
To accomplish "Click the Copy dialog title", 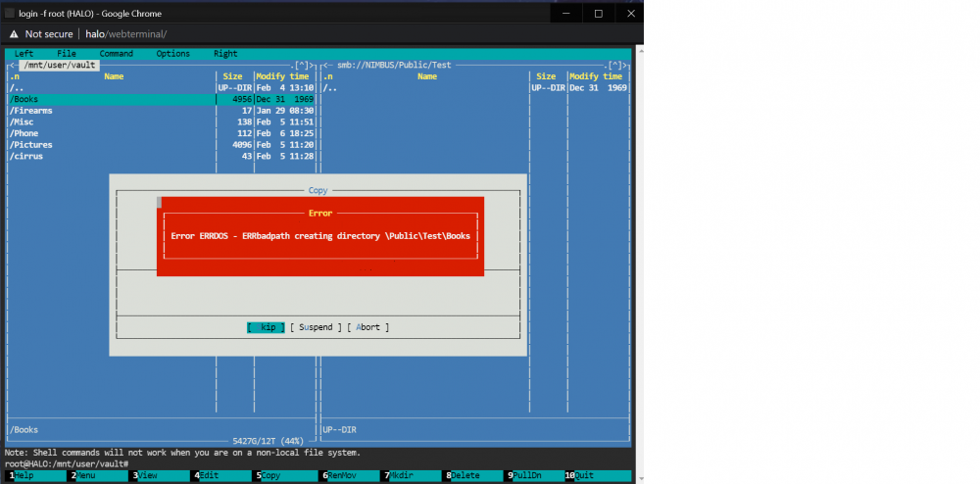I will (318, 190).
